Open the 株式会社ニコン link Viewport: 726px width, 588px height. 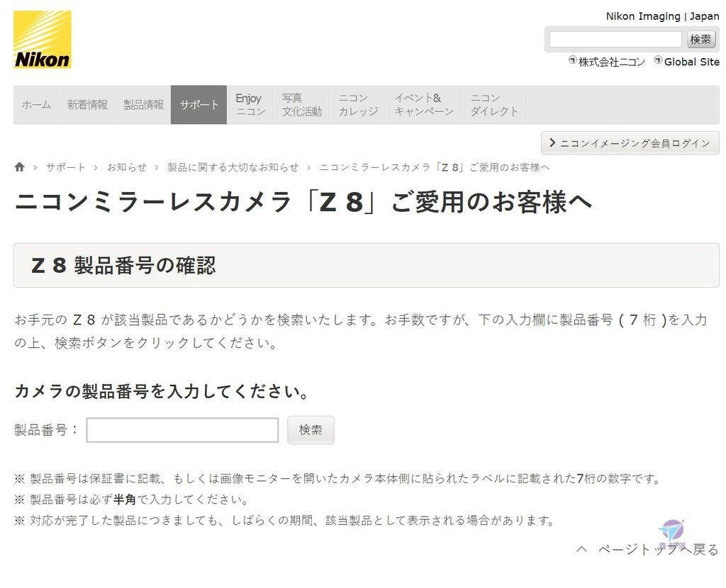pos(612,62)
